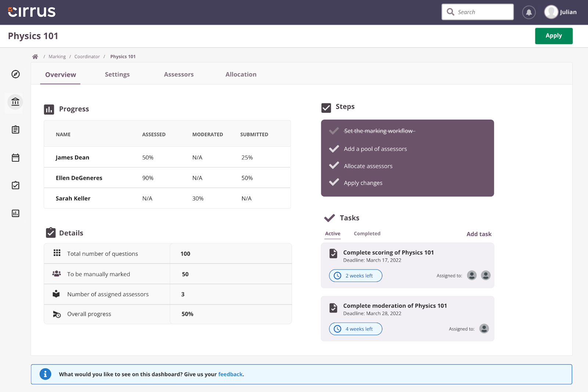Open Julian's profile avatar
Screen dimensions: 588x392
pos(551,12)
